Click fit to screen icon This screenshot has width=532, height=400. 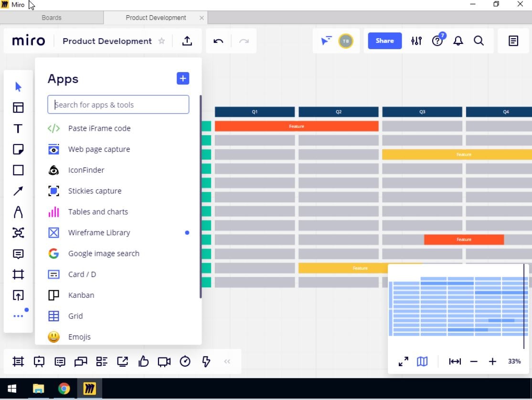point(455,362)
